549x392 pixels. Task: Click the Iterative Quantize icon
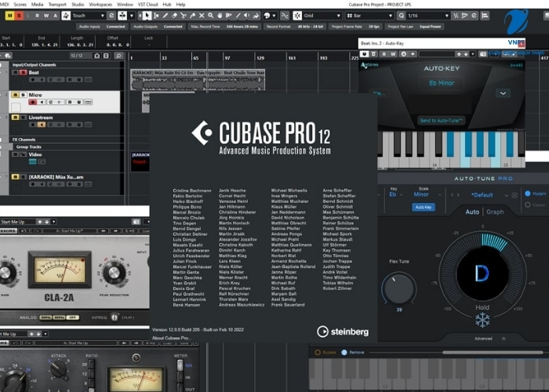click(456, 16)
